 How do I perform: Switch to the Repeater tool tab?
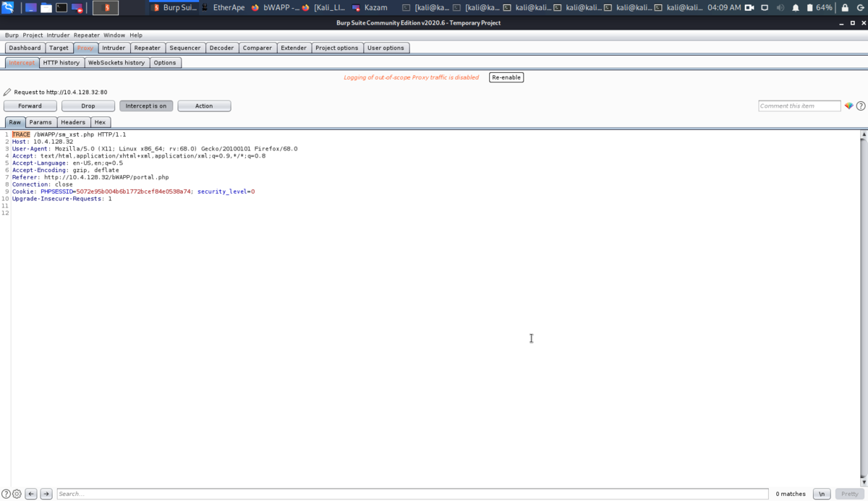148,48
